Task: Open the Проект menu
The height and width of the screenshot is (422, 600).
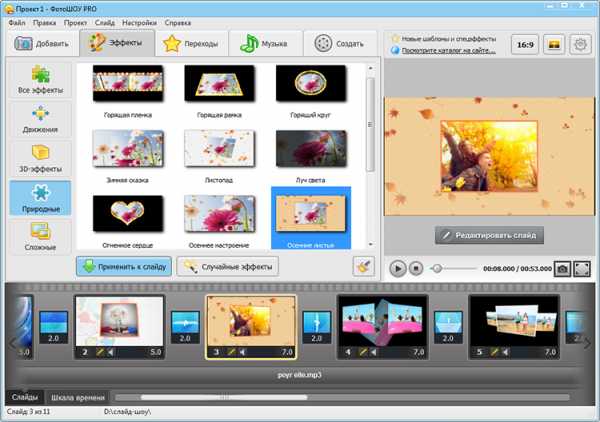Action: [x=75, y=23]
